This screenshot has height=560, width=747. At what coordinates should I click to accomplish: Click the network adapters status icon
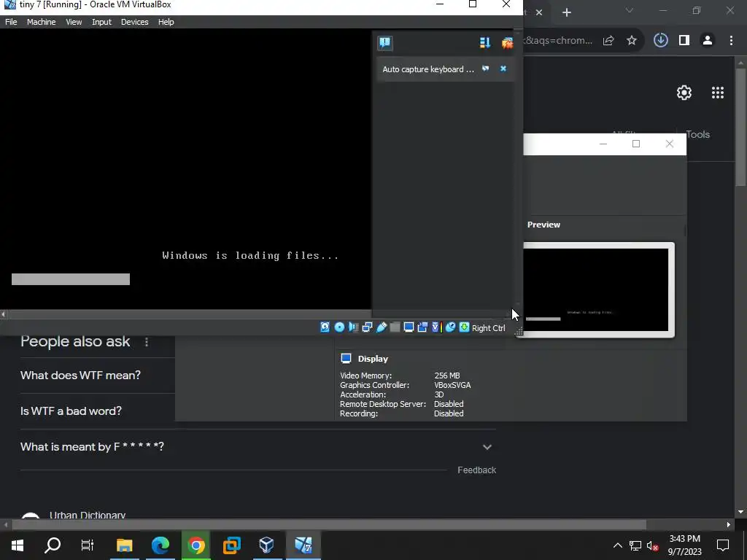pos(368,327)
